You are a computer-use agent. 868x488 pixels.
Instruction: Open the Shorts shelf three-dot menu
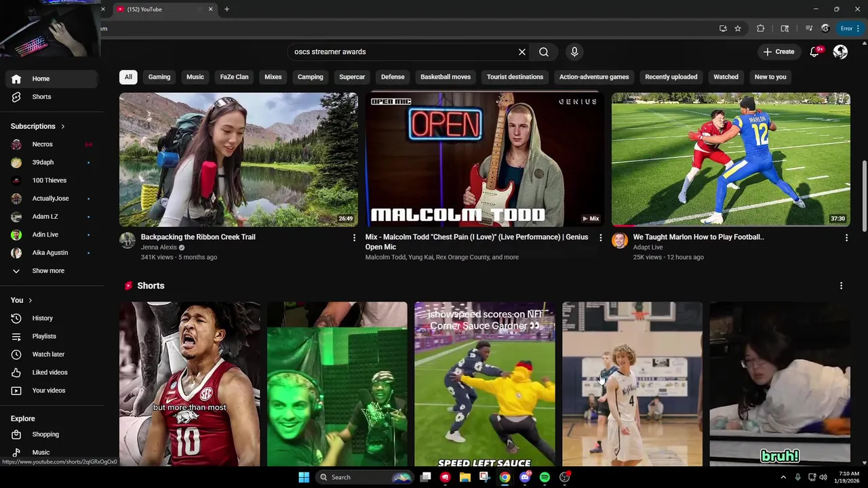pos(841,286)
